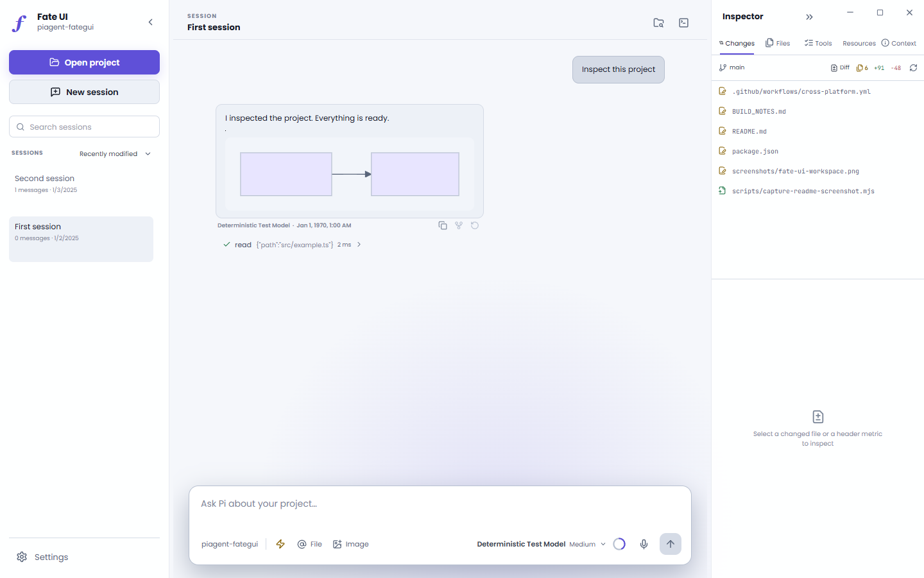
Task: Refresh changes with the reload icon
Action: [913, 67]
